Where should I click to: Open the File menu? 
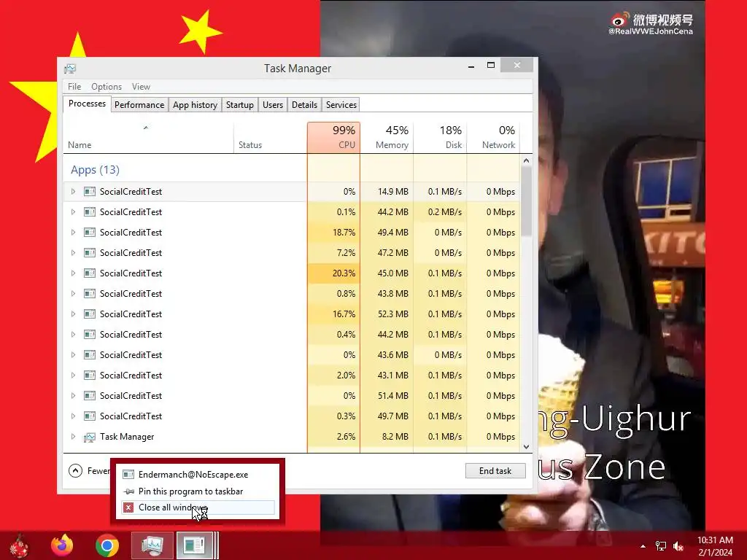[x=74, y=87]
